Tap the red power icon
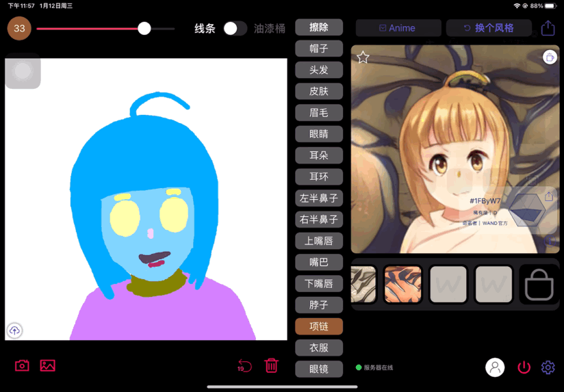This screenshot has width=564, height=392. tap(524, 367)
